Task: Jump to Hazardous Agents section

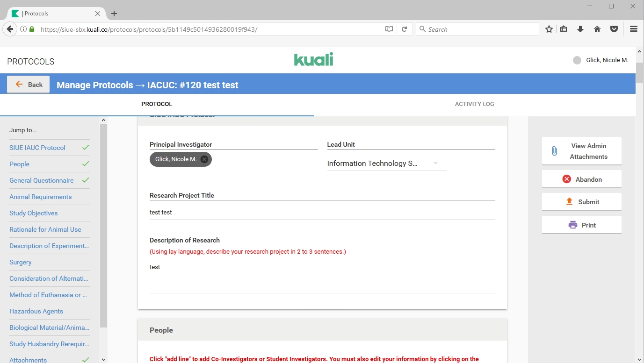Action: pyautogui.click(x=36, y=311)
